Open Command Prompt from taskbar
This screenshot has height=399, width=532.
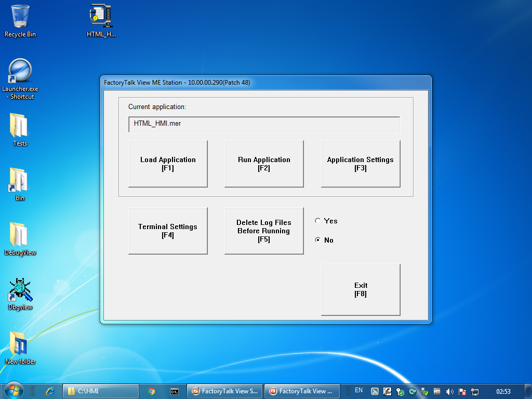point(175,391)
